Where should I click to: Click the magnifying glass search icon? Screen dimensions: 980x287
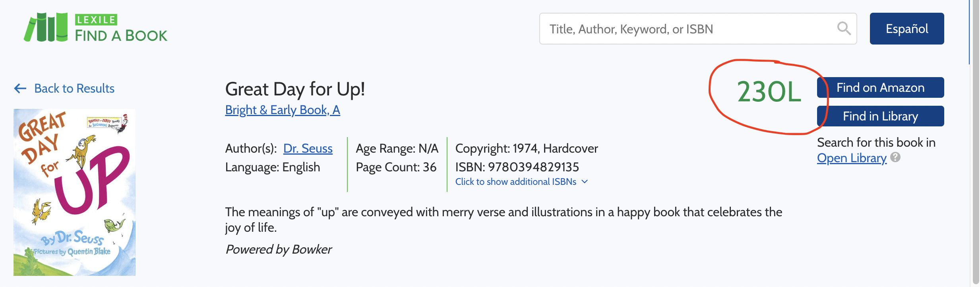[x=844, y=29]
